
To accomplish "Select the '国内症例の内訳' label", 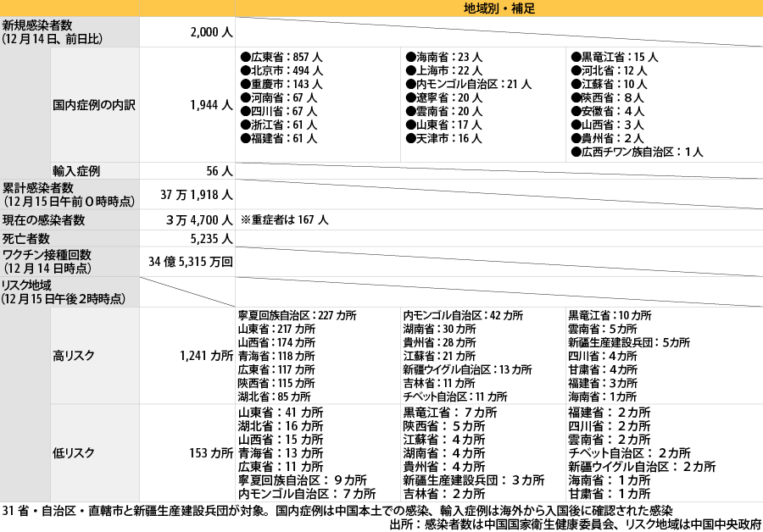I will 94,105.
